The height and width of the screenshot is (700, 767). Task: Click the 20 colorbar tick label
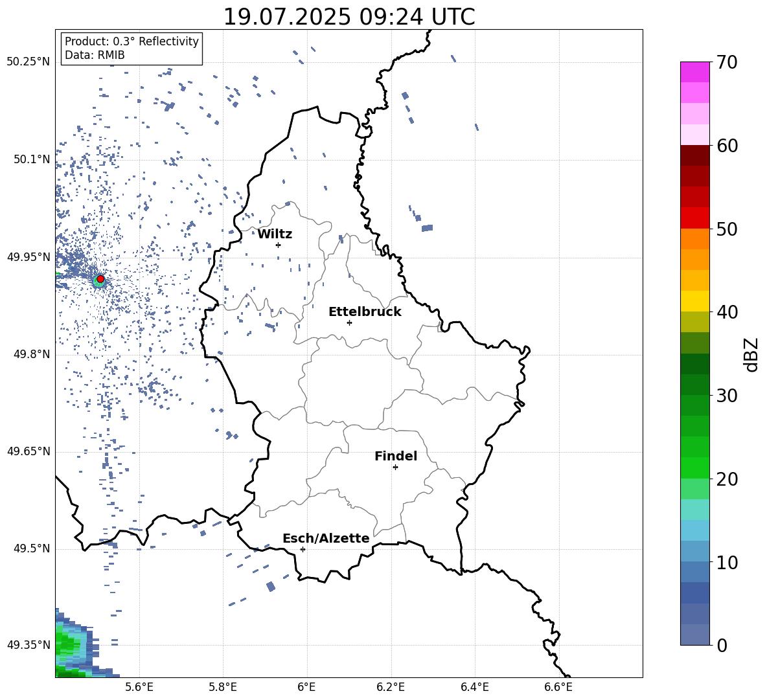727,479
